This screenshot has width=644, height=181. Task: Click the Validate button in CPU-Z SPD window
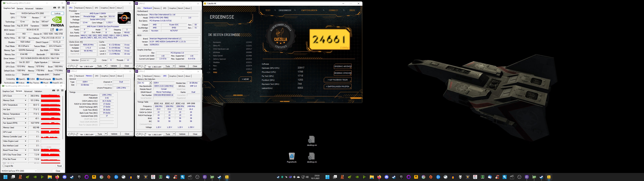(182, 134)
